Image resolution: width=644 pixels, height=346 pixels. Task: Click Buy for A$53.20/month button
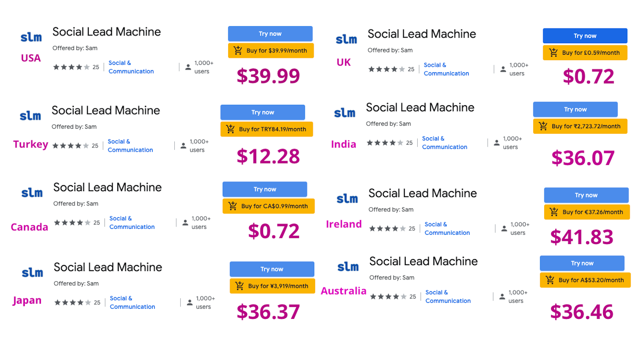tap(585, 280)
